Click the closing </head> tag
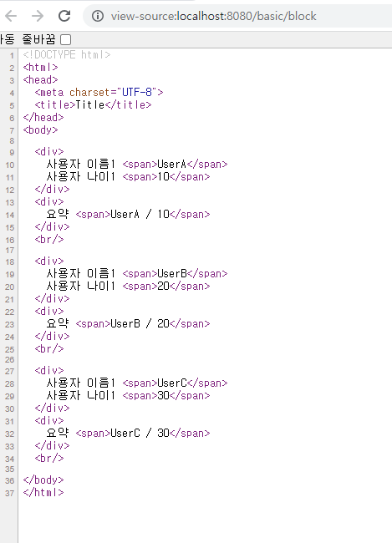 click(43, 118)
